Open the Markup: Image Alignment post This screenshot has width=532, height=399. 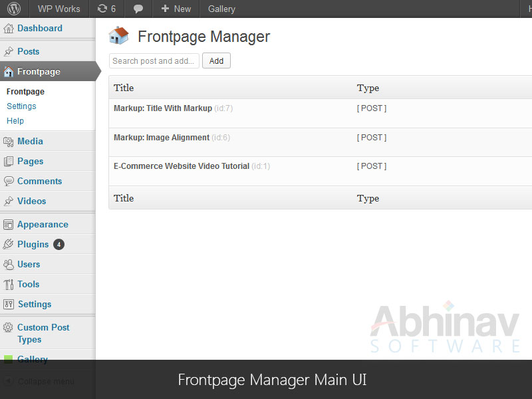[162, 138]
